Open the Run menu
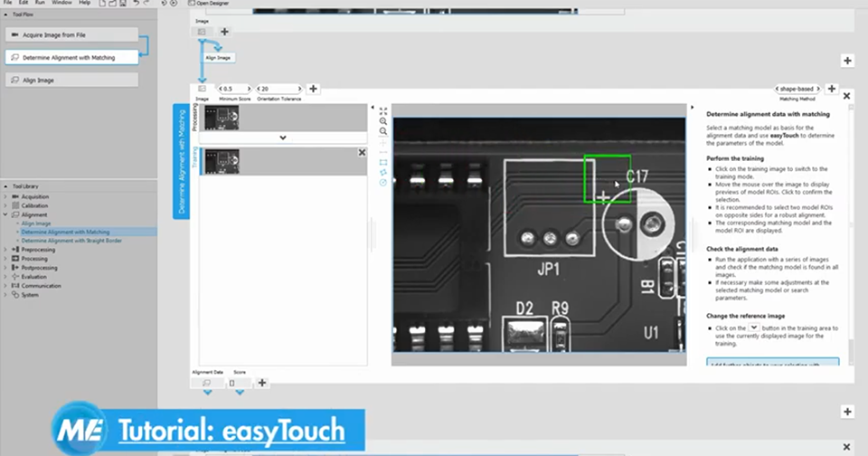Image resolution: width=868 pixels, height=456 pixels. click(40, 3)
